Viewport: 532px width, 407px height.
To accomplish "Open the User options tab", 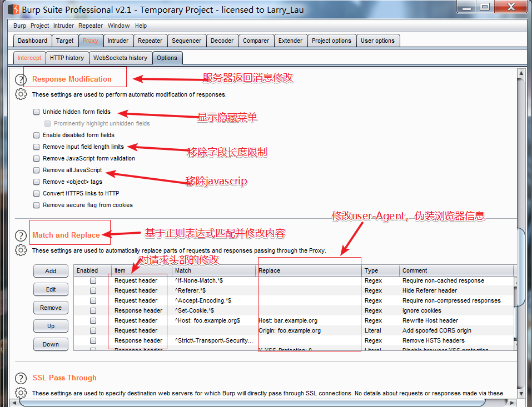I will [x=377, y=41].
